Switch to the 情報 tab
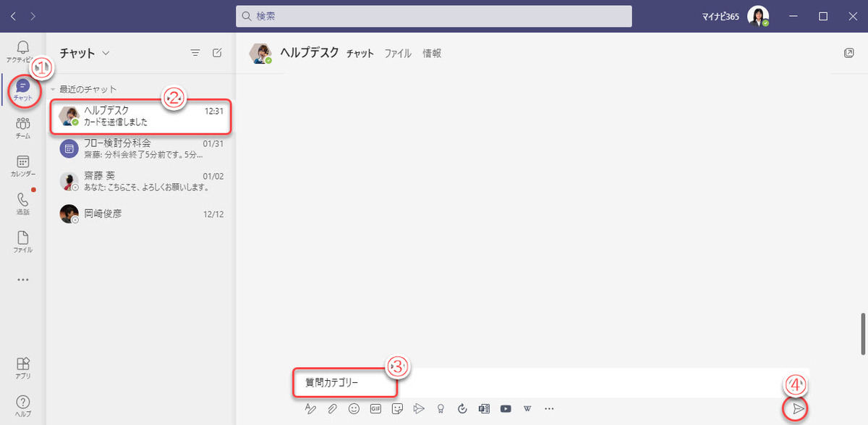Screen dimensions: 868x425 pyautogui.click(x=432, y=53)
